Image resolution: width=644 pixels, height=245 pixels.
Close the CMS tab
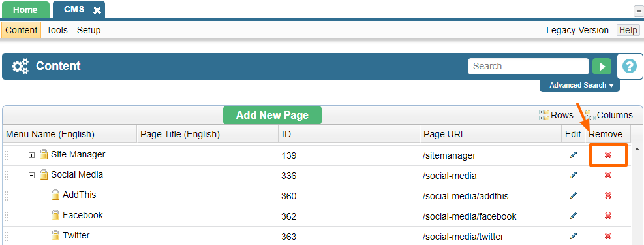tap(97, 10)
